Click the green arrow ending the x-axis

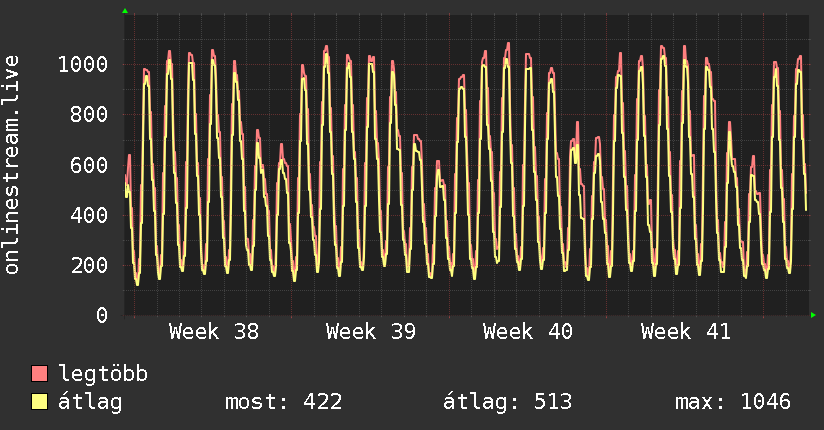pyautogui.click(x=813, y=315)
